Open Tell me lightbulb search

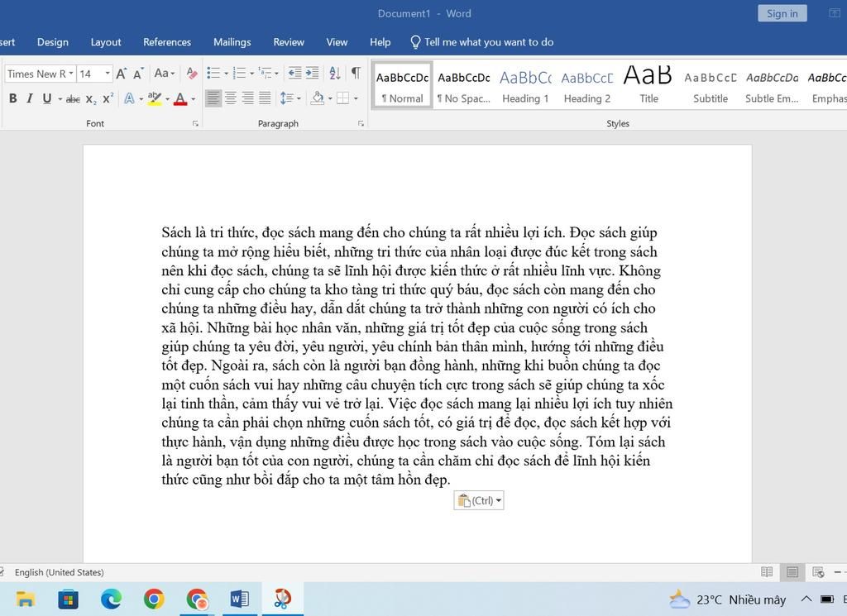point(482,42)
